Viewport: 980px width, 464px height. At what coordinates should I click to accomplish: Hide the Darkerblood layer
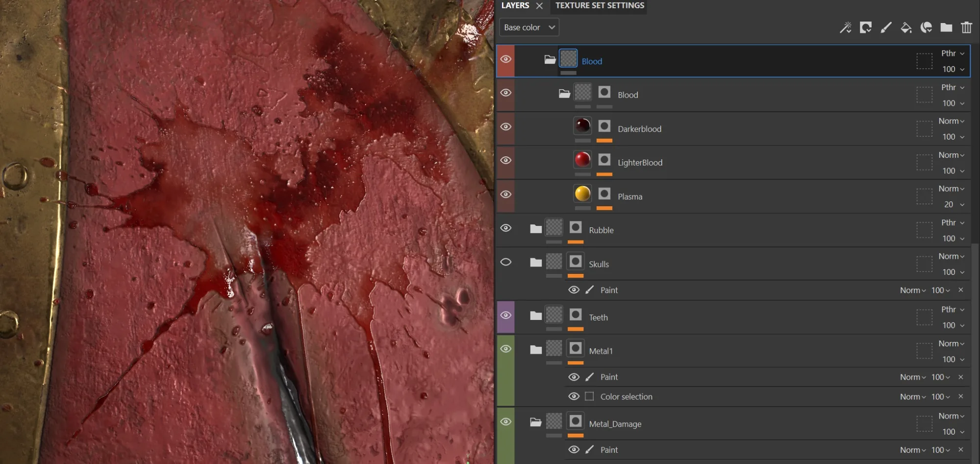click(506, 126)
